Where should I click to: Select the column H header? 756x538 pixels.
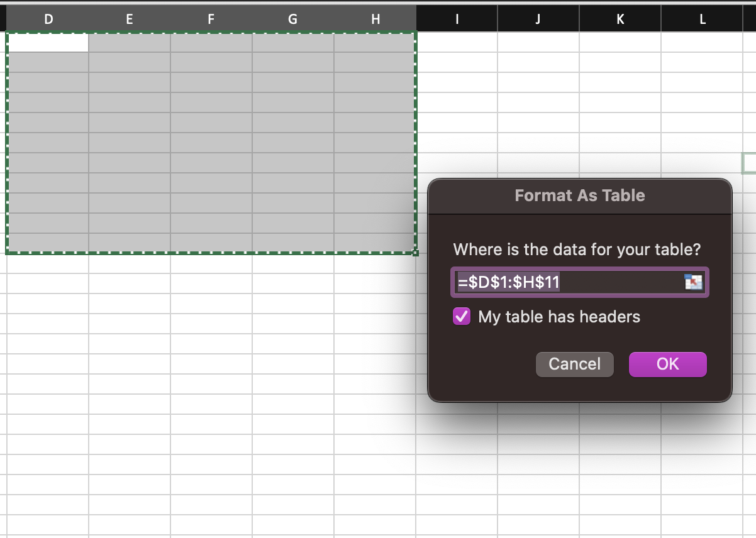click(375, 19)
